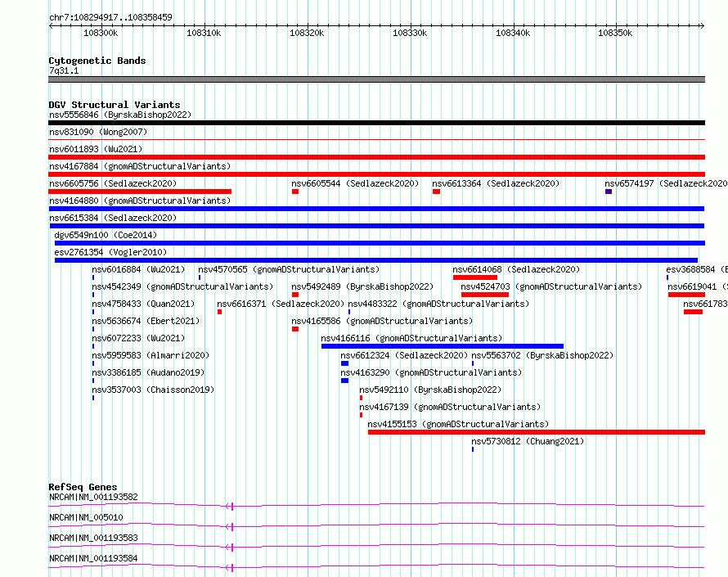This screenshot has width=728, height=577.
Task: Click the nsv5492489 (ByrskaBishop2022) label
Action: tap(362, 286)
